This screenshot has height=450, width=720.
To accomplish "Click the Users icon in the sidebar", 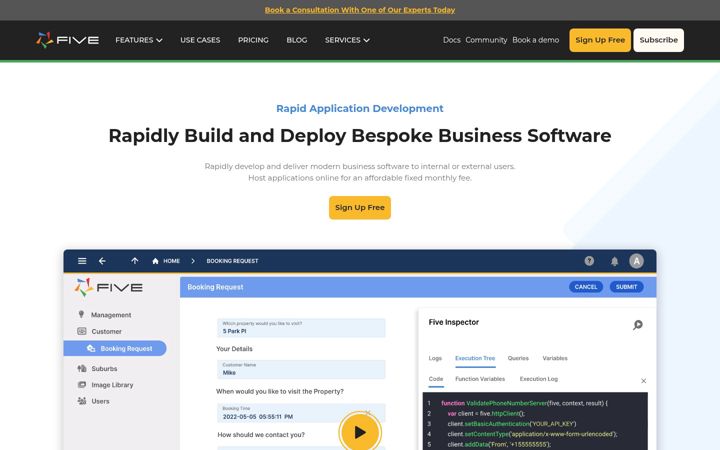I will (x=82, y=401).
